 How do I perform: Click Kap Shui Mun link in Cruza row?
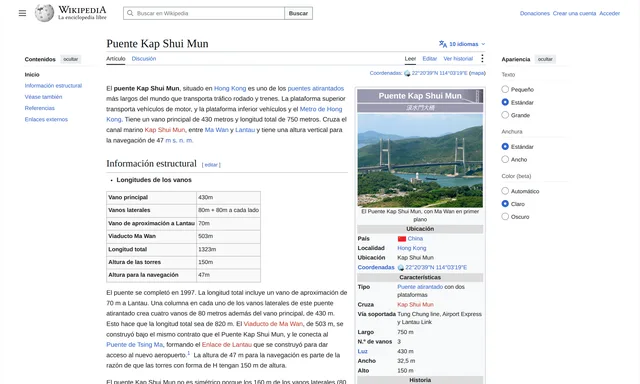(415, 304)
